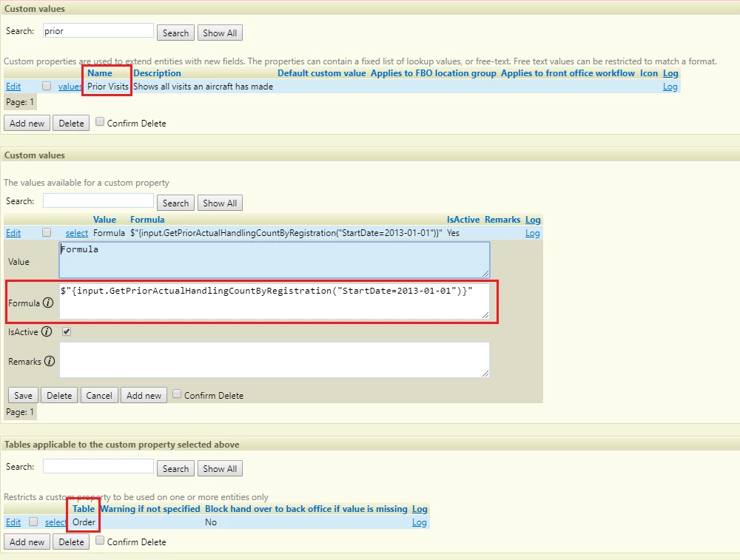Open the Remarks field info icon

click(50, 362)
